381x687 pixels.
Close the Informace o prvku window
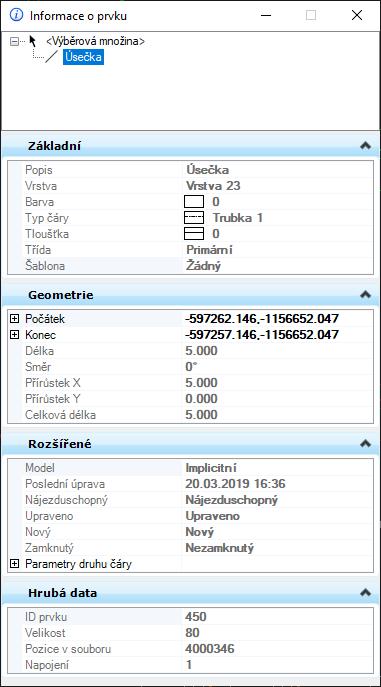pos(357,15)
